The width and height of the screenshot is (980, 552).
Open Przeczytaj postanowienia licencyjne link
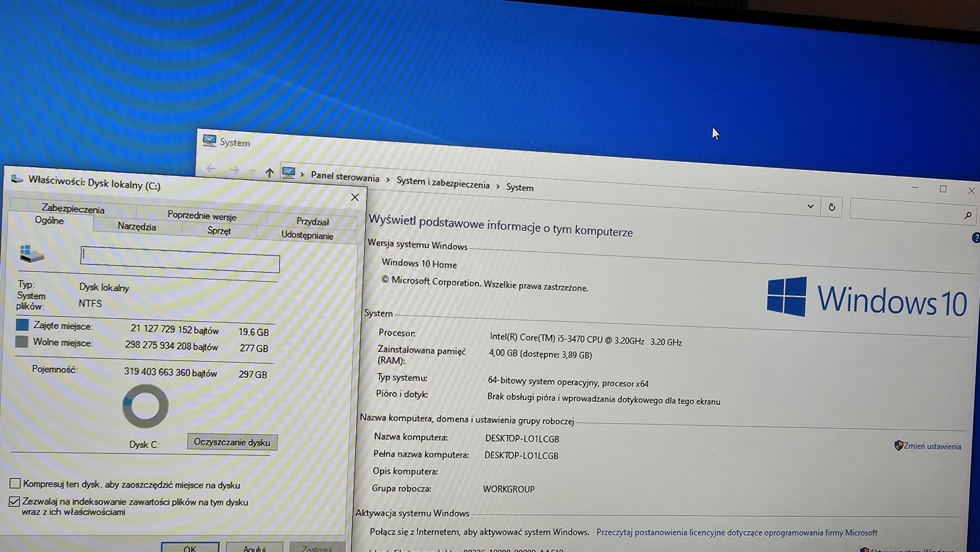click(x=736, y=532)
